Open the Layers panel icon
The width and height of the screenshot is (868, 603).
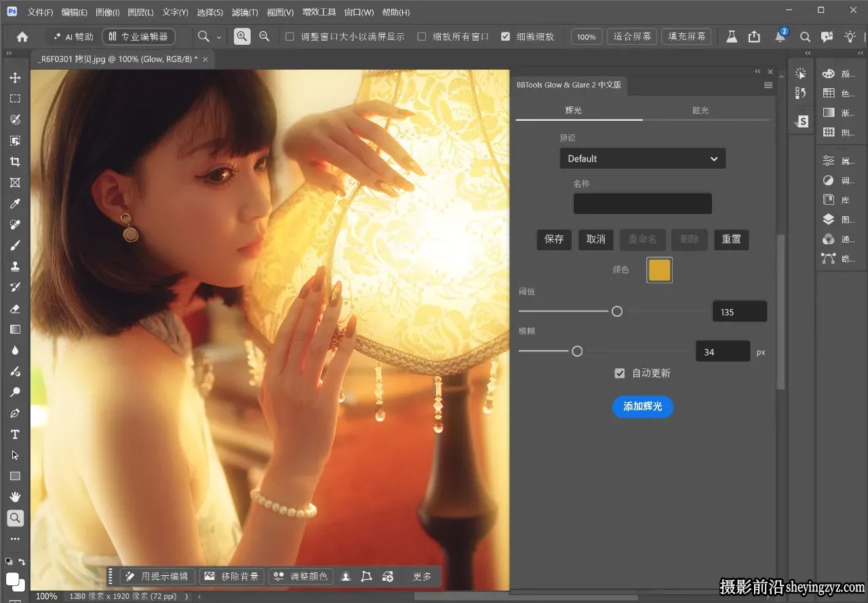pos(828,219)
